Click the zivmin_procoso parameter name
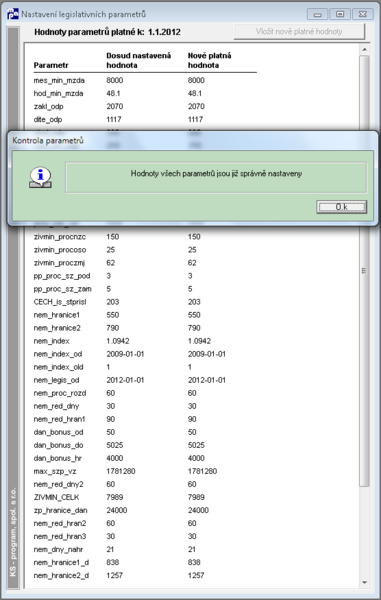Screen dimensions: 381x600 (x=59, y=250)
